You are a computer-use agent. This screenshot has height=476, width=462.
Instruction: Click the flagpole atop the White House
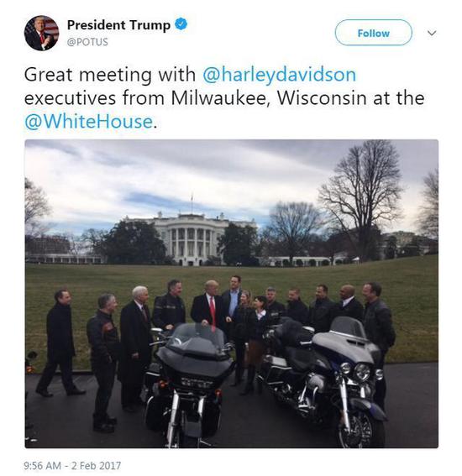pos(192,203)
